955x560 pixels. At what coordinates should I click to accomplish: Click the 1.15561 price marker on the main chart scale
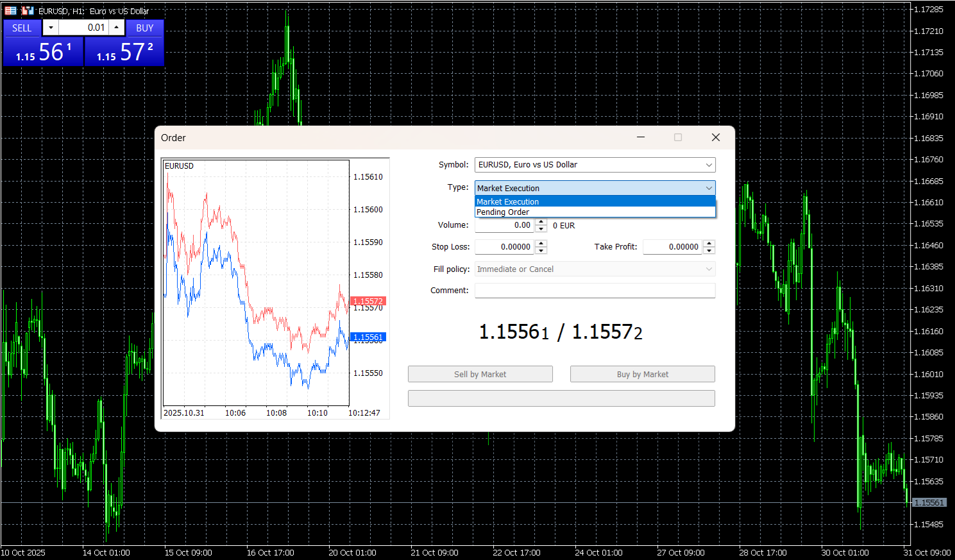(x=929, y=502)
